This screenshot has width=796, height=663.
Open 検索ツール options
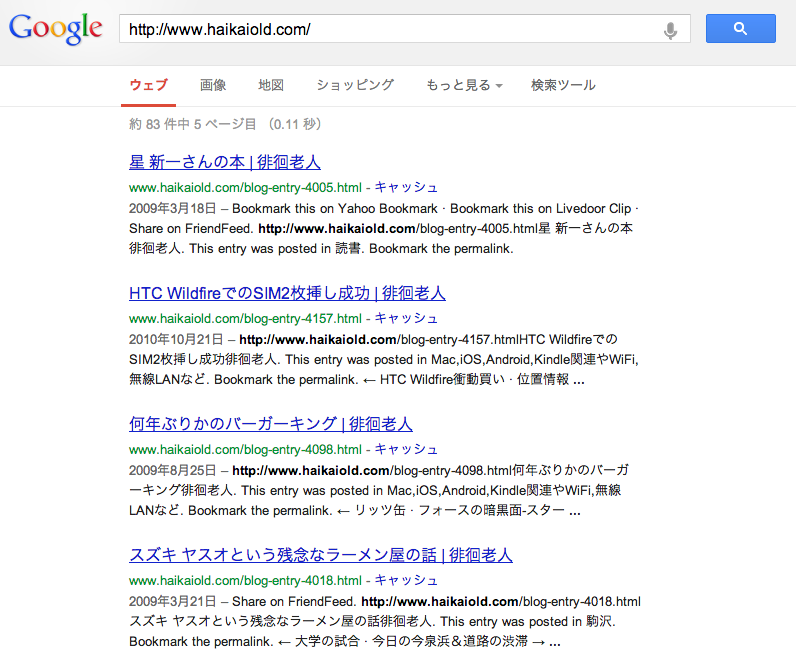(x=563, y=85)
